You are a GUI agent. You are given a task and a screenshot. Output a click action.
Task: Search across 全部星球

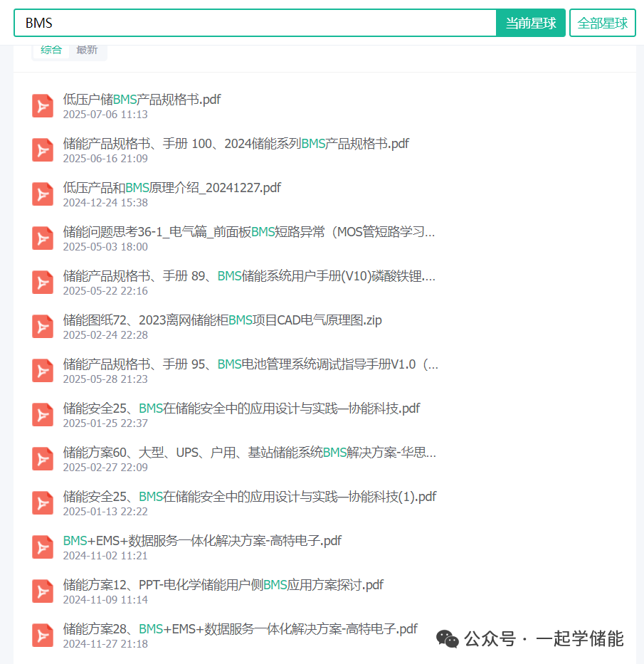click(603, 23)
